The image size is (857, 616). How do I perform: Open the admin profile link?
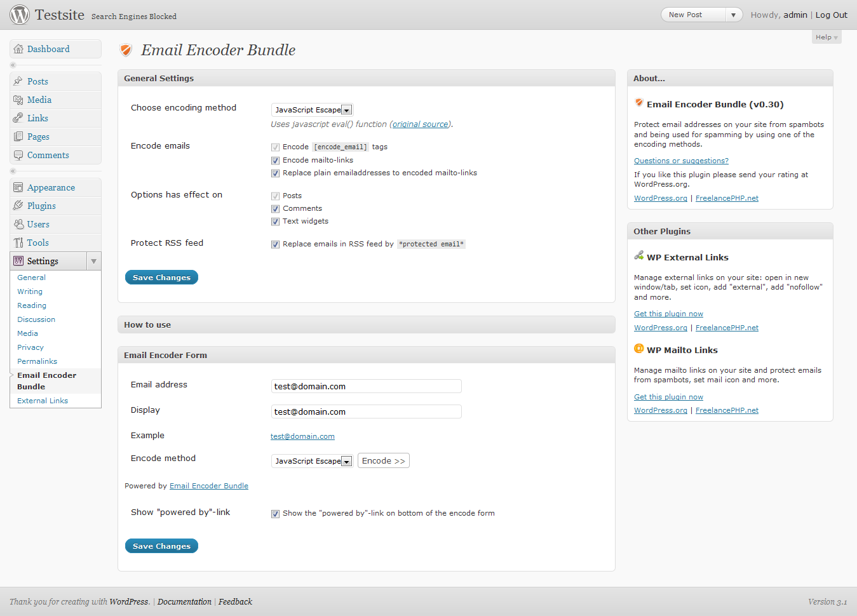coord(795,15)
